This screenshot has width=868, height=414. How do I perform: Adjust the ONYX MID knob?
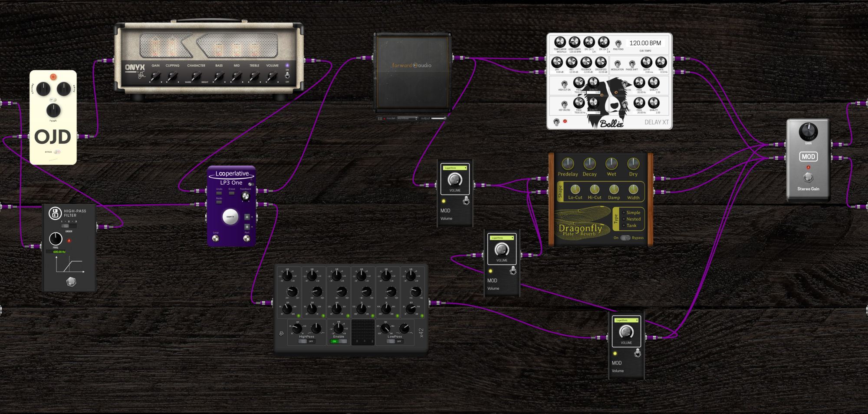(x=237, y=77)
